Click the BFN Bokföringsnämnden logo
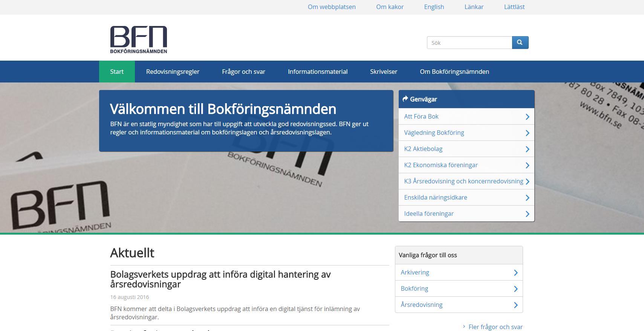The image size is (644, 331). click(138, 40)
